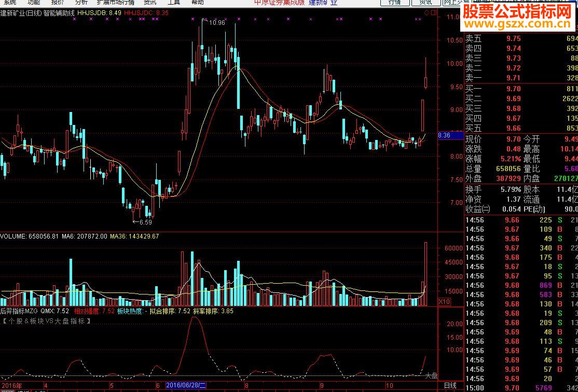Click the 现价 9.70 value
The image size is (578, 392).
pos(513,139)
